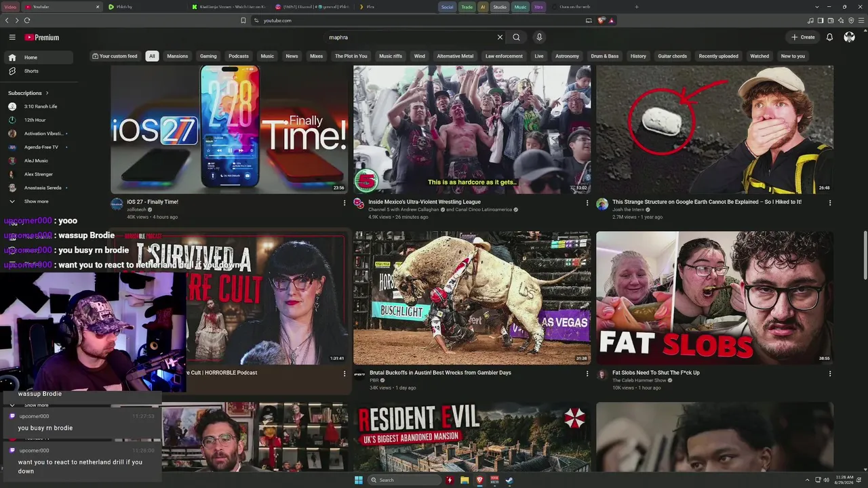Open the PBR channel avatar

click(x=359, y=375)
